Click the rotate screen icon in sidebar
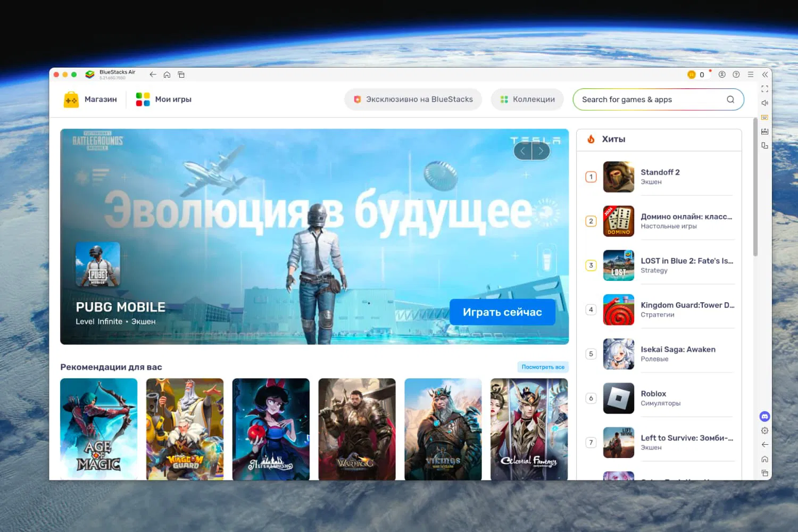The image size is (798, 532). (x=764, y=145)
